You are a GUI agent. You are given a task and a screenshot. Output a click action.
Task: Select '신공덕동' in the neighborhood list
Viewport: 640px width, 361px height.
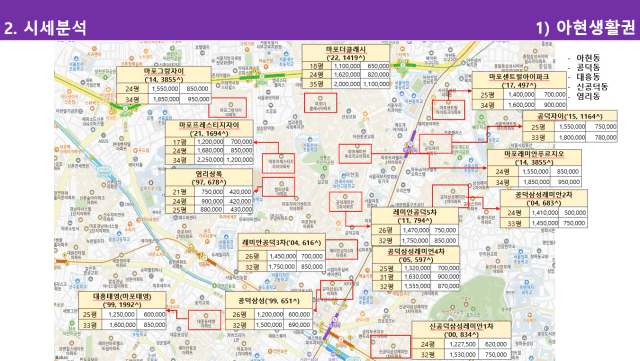592,87
